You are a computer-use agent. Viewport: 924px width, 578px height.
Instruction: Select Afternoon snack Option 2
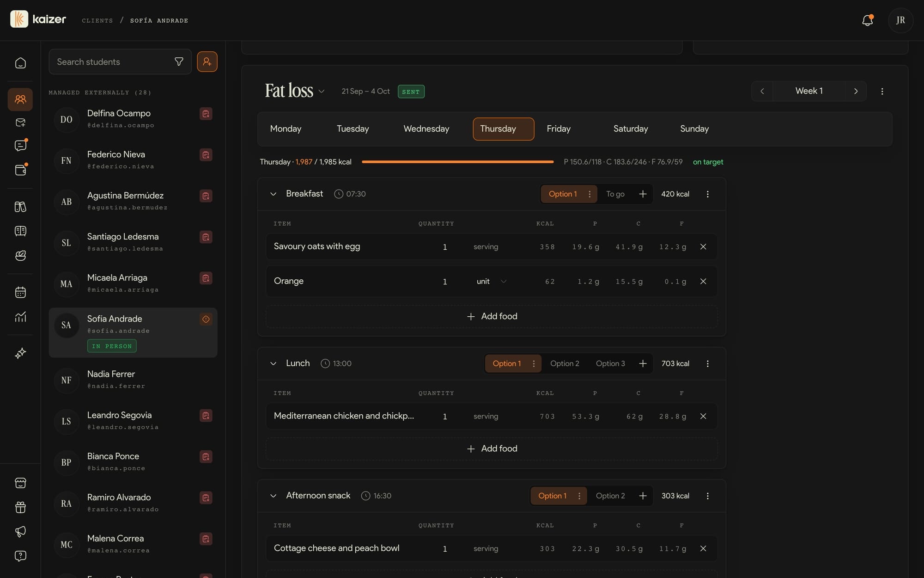[610, 496]
